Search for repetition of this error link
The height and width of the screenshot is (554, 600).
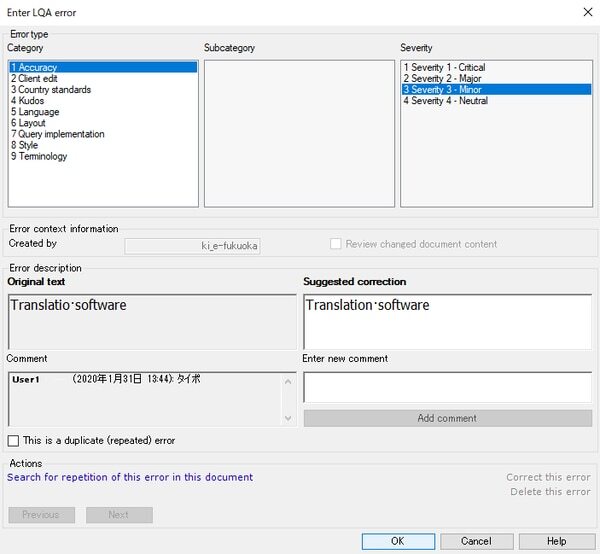pyautogui.click(x=130, y=477)
